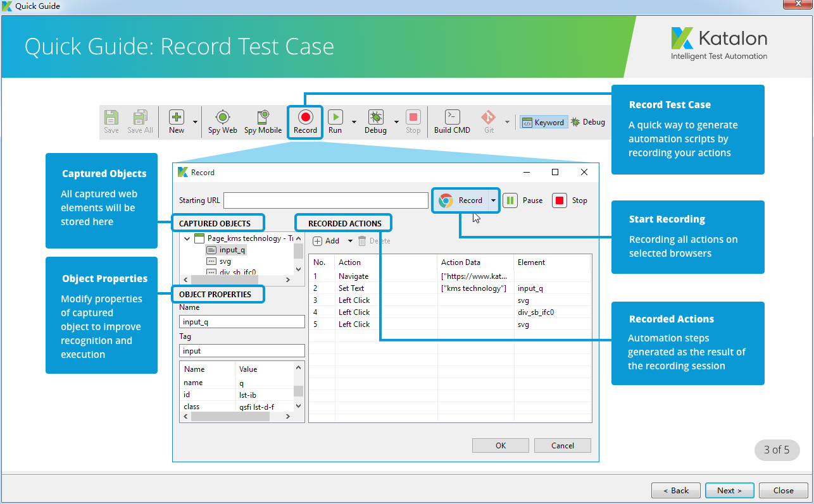The height and width of the screenshot is (504, 814).
Task: Click the red Record toolbar icon
Action: 306,118
